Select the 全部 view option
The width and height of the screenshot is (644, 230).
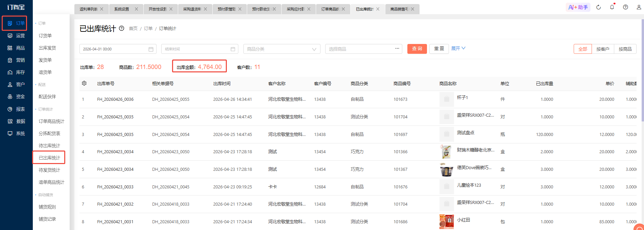pos(583,49)
